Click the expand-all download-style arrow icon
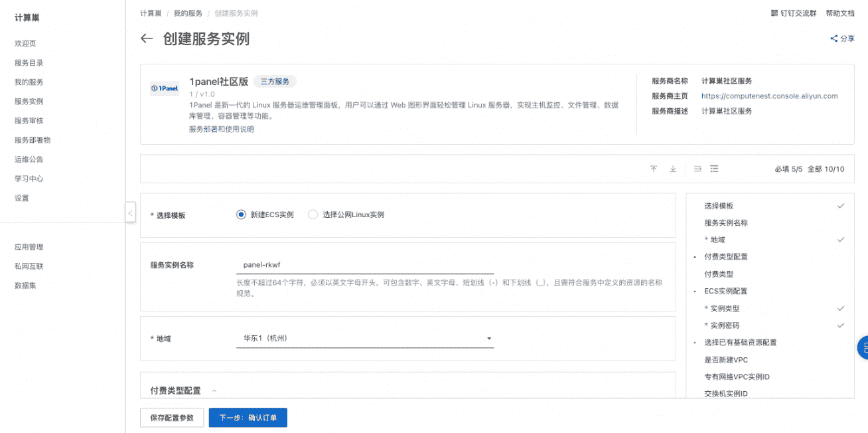Viewport: 868px width, 433px height. coord(672,169)
